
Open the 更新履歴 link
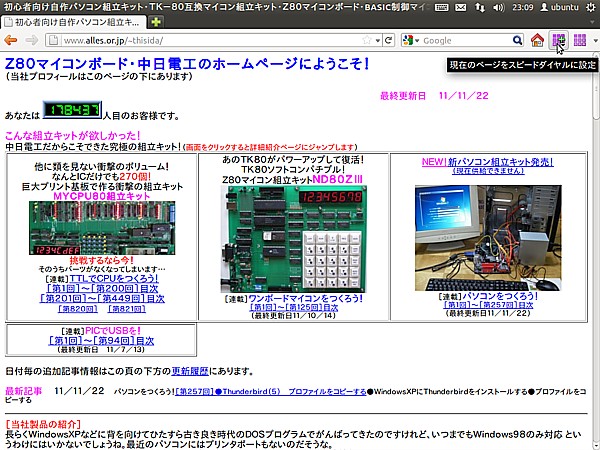tap(190, 371)
